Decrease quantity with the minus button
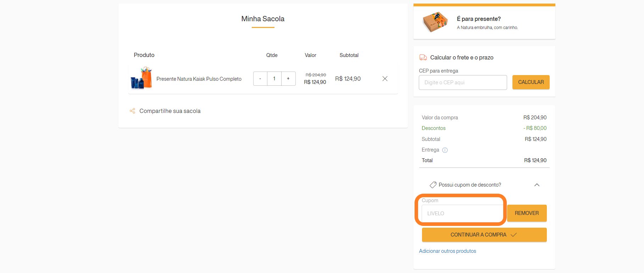Viewport: 644px width, 273px height. coord(260,79)
